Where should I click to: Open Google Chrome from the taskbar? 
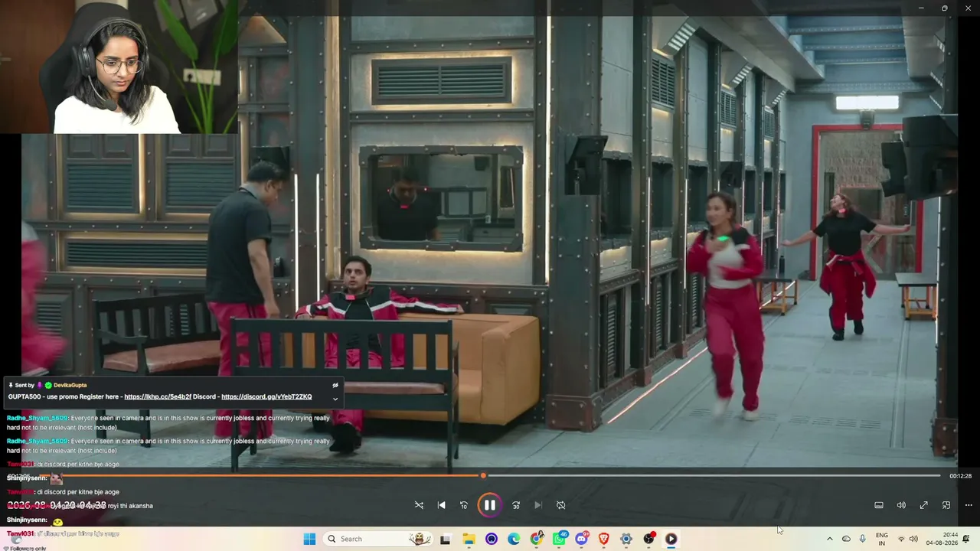click(537, 539)
